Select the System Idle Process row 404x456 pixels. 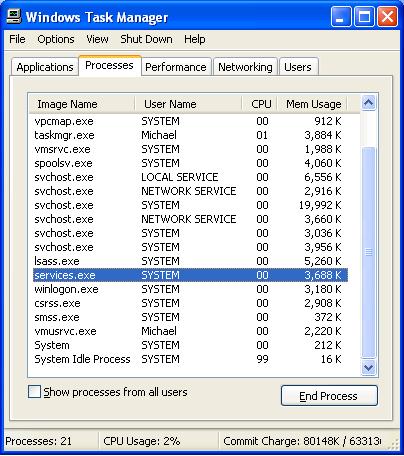[190, 359]
